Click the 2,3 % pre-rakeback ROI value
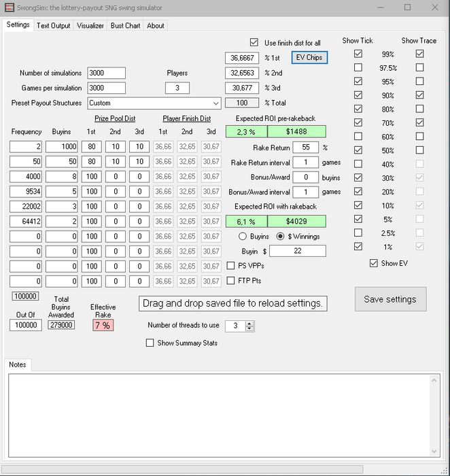This screenshot has width=450, height=476. point(246,131)
